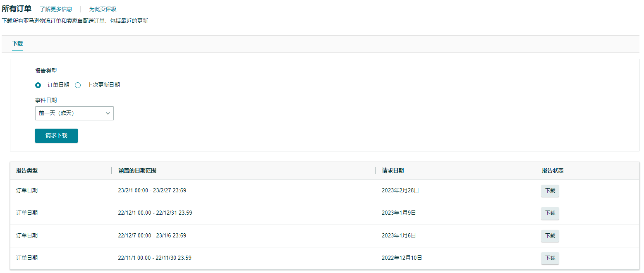
Task: Select the date range 23/2/1 00:00 - 23/2/27 23:59
Action: click(x=152, y=190)
